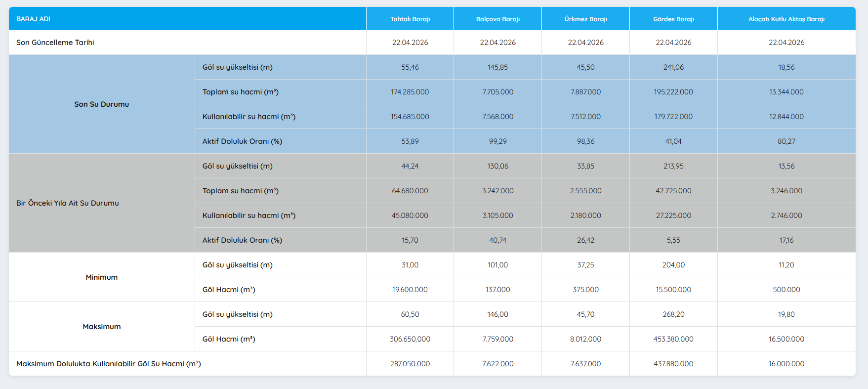The image size is (868, 389).
Task: Click the Son Su Durumu group cell
Action: point(102,104)
